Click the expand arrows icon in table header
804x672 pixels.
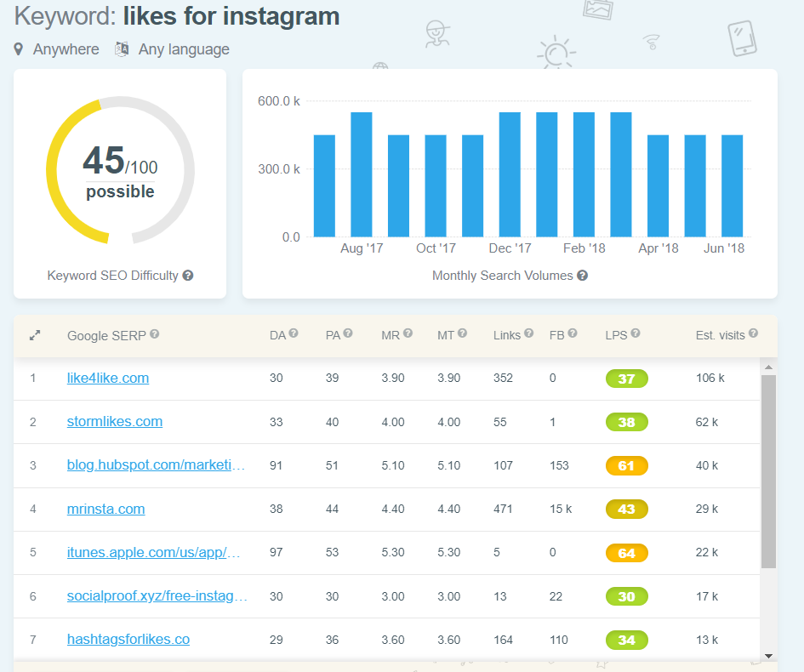click(35, 336)
